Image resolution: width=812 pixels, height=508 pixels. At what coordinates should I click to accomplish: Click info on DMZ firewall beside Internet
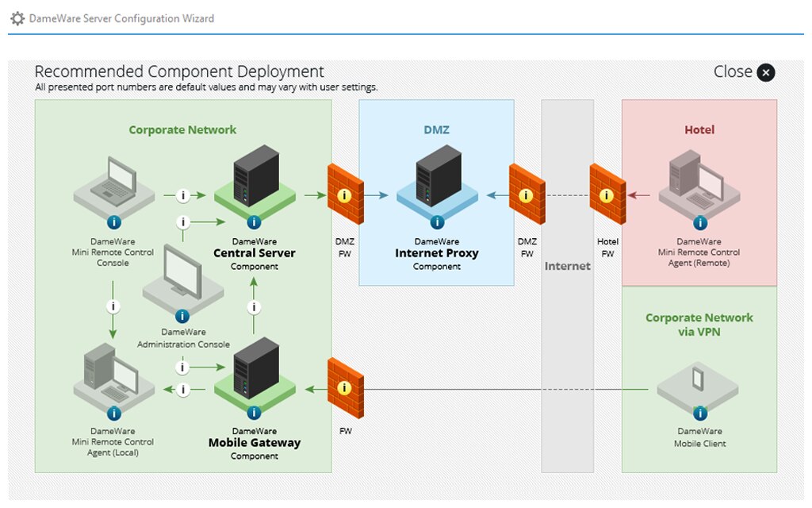coord(526,195)
